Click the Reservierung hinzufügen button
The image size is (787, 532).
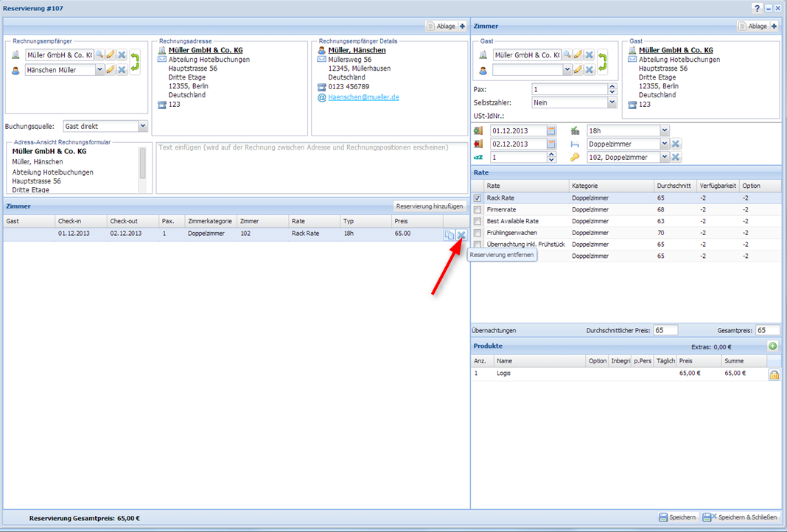430,206
